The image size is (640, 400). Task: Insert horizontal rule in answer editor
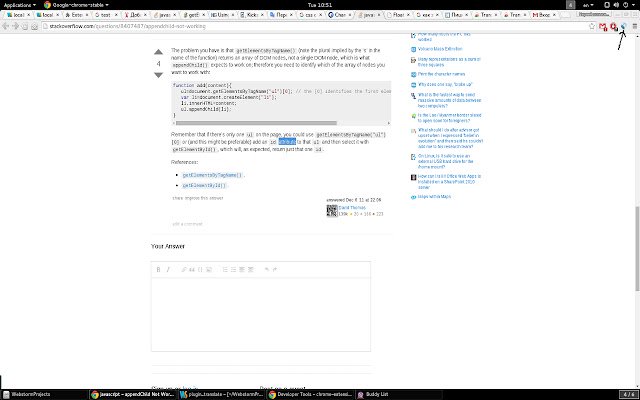(251, 269)
